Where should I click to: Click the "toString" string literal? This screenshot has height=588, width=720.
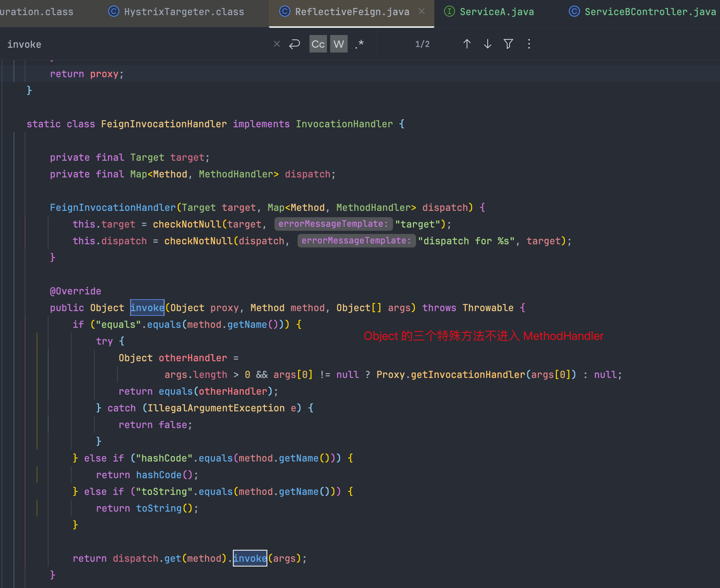[164, 491]
